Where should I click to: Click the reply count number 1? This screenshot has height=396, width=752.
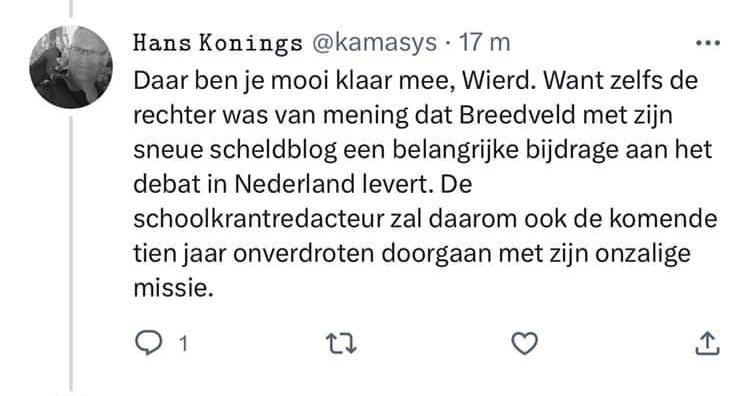click(x=183, y=344)
